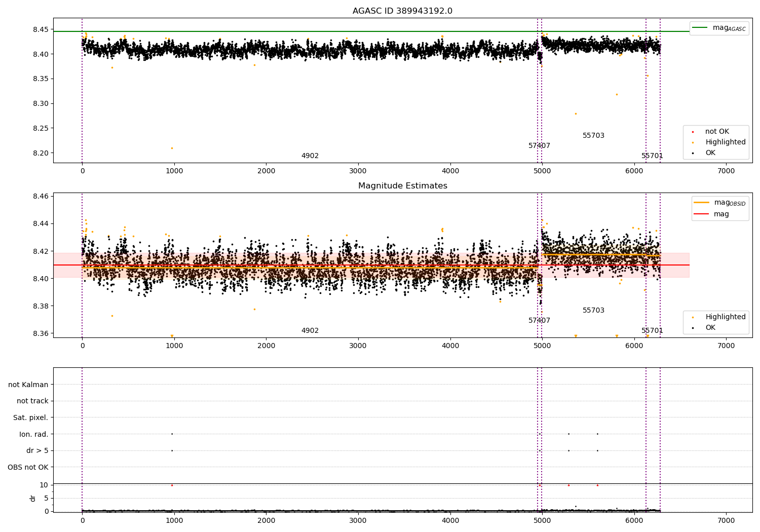The image size is (760, 532).
Task: Click the 10 tick on the dr axis
Action: pos(44,485)
